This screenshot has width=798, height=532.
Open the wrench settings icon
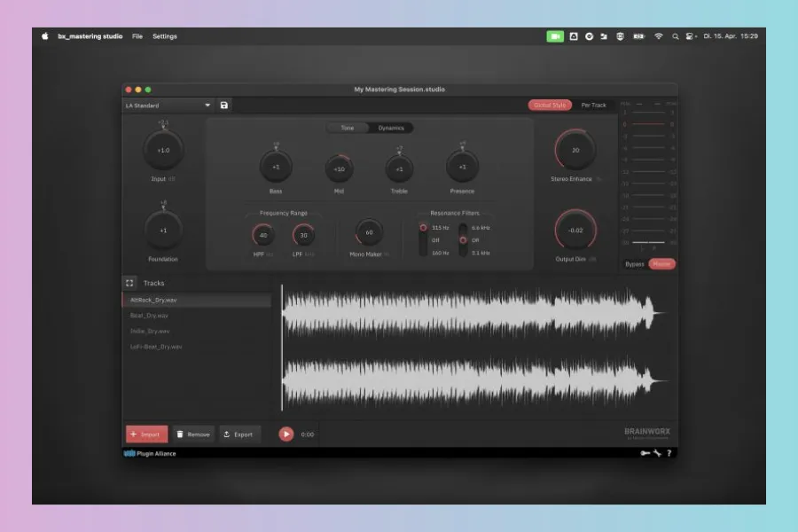657,453
